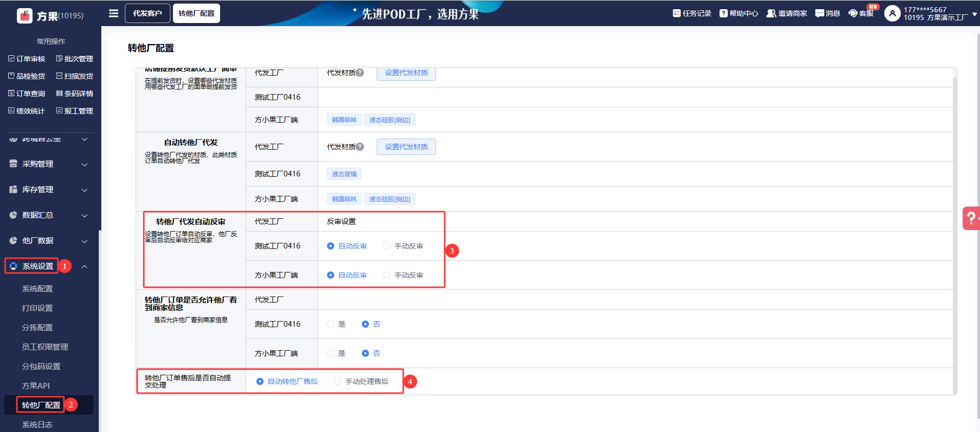The height and width of the screenshot is (432, 980).
Task: Toggle the sidebar collapse hamburger icon
Action: pos(114,13)
